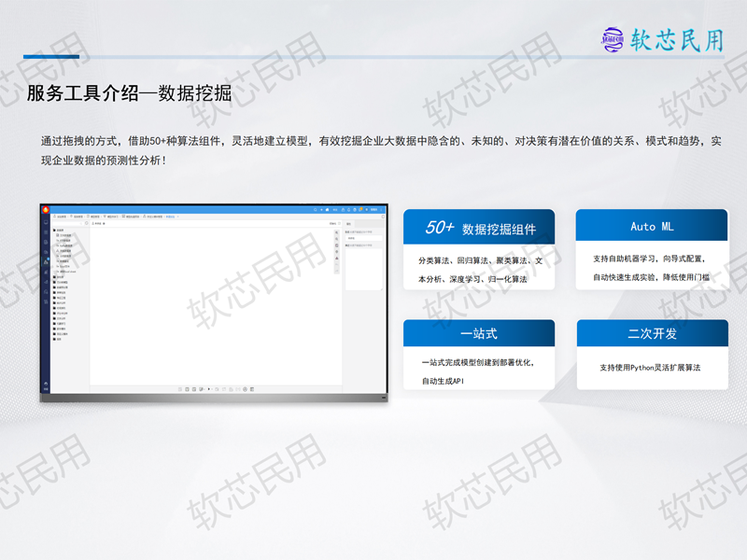This screenshot has height=560, width=747.
Task: Click the refresh icon beside tree search box
Action: 87,223
